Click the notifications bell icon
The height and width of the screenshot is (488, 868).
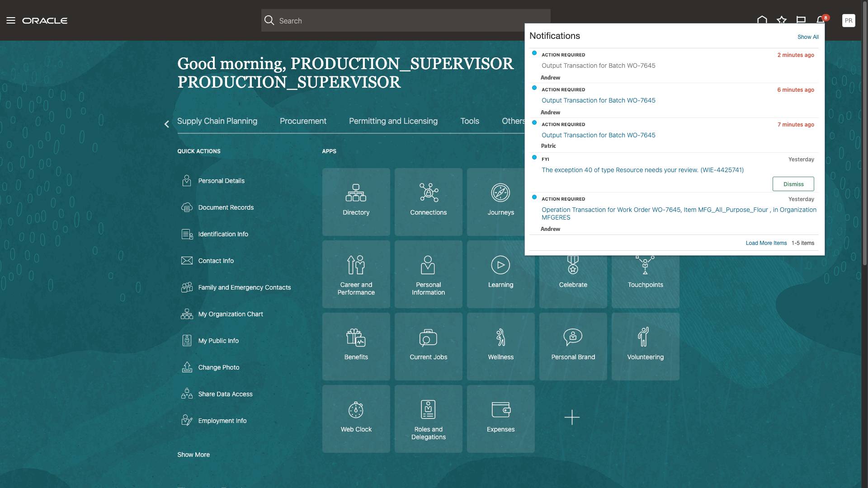(x=821, y=20)
